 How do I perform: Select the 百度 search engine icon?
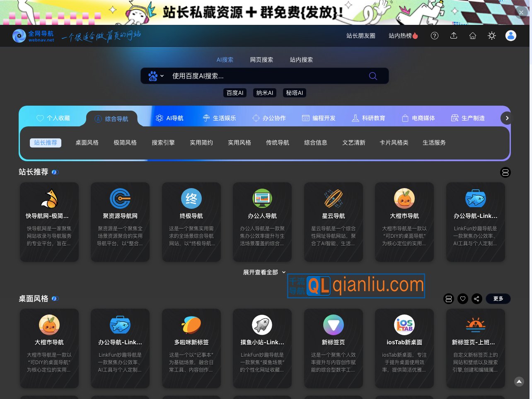click(153, 76)
